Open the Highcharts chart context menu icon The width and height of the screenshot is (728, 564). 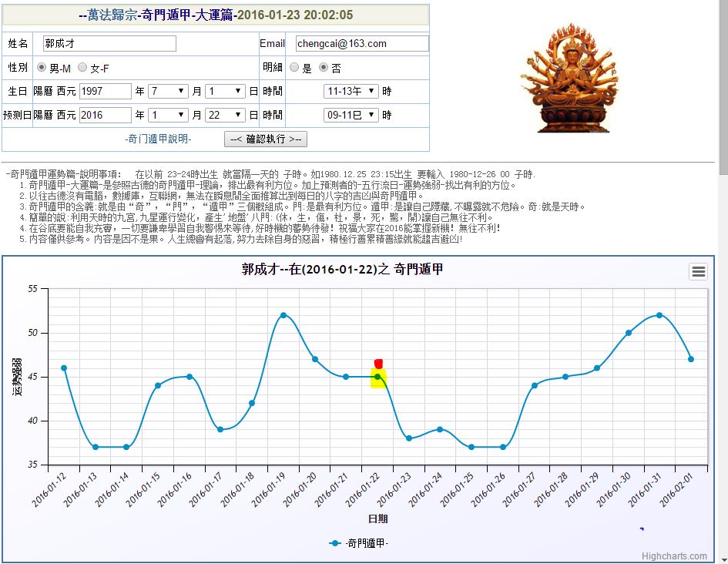click(698, 271)
